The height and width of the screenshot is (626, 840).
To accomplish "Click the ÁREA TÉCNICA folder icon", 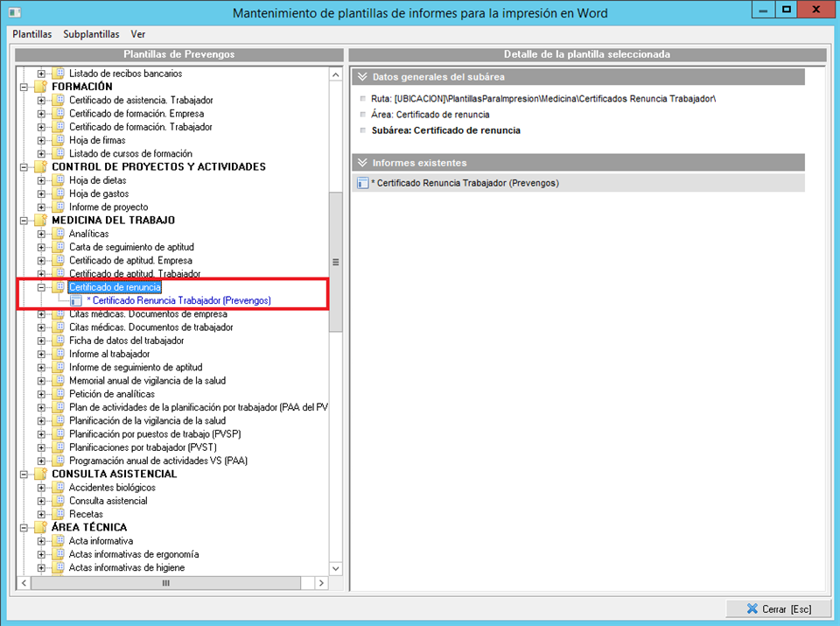I will point(40,527).
